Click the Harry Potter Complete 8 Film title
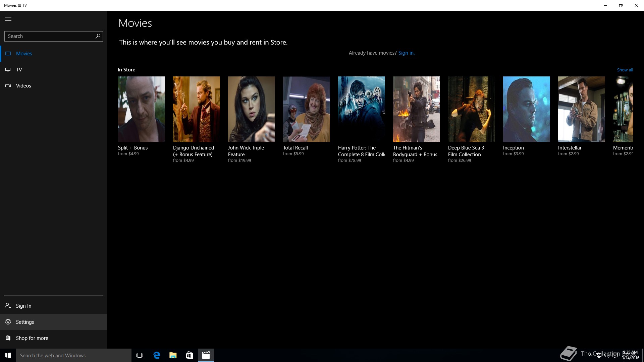Screen dimensions: 644x362 click(362, 151)
